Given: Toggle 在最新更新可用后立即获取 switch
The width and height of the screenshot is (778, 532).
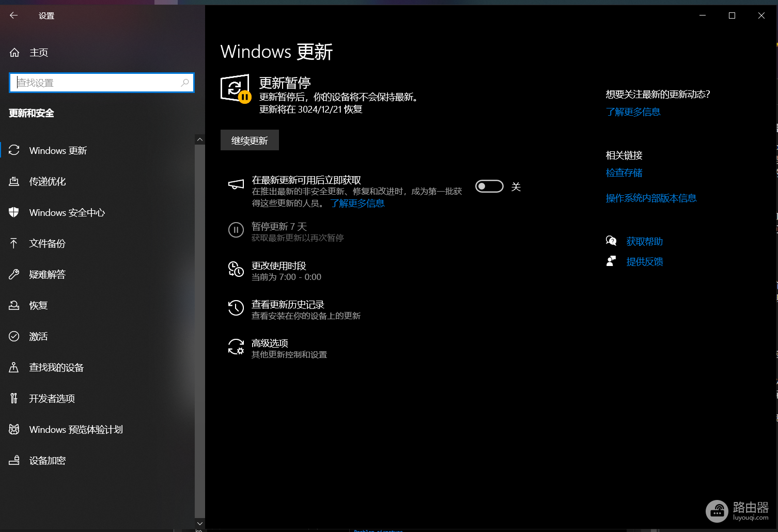Looking at the screenshot, I should [x=489, y=186].
